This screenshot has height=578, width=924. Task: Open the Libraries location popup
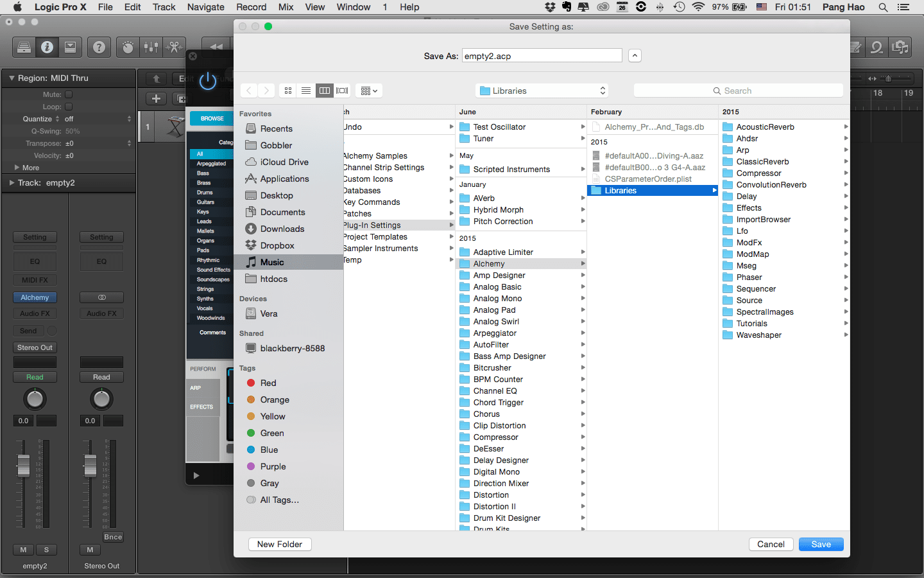[542, 91]
